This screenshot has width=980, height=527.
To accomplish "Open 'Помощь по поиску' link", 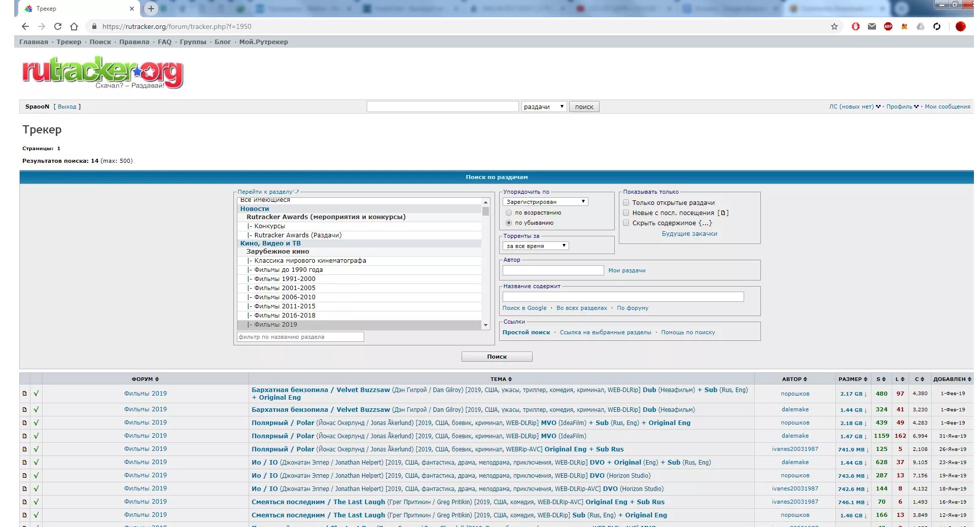I will [x=688, y=332].
